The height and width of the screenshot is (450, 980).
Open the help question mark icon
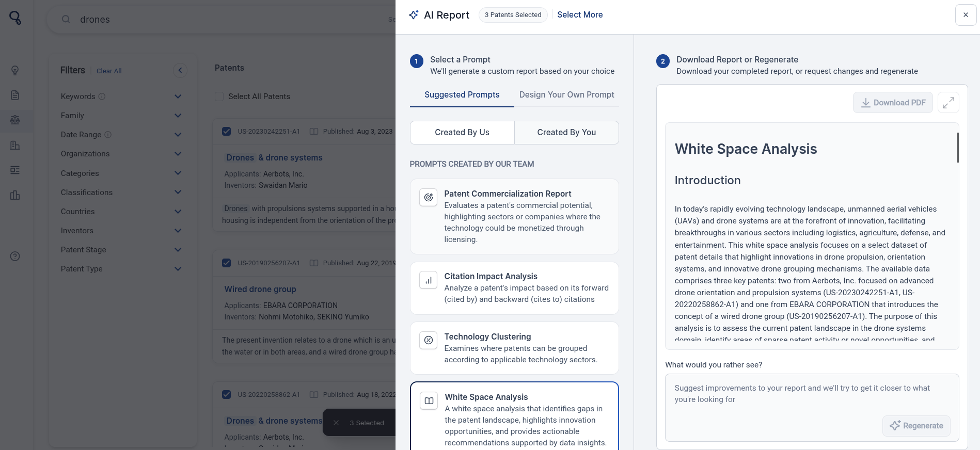point(15,256)
